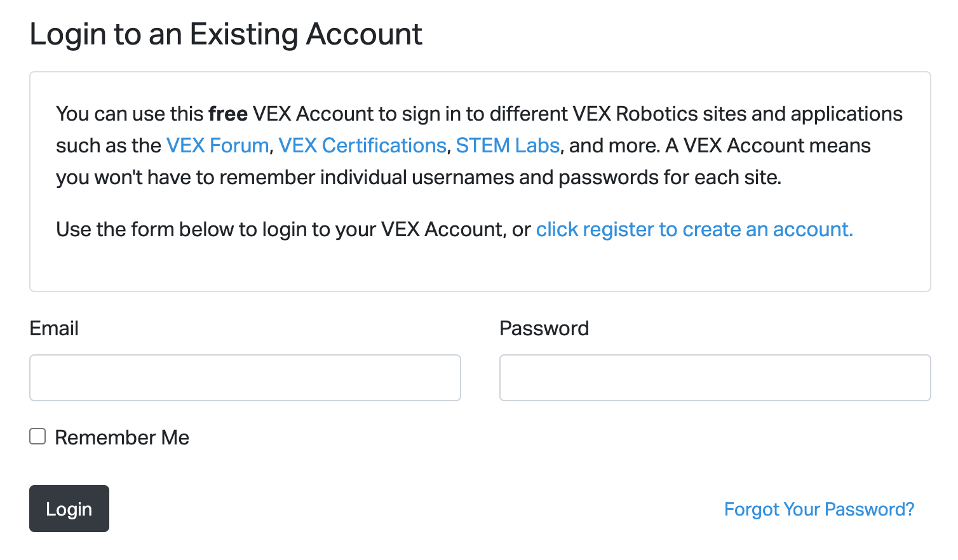Follow the VEX Forum hyperlink
958x560 pixels.
(x=217, y=145)
